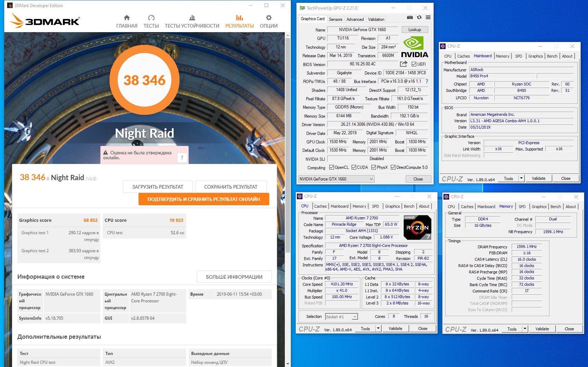Click Tools button in CPU-Z Memory window

pos(512,329)
